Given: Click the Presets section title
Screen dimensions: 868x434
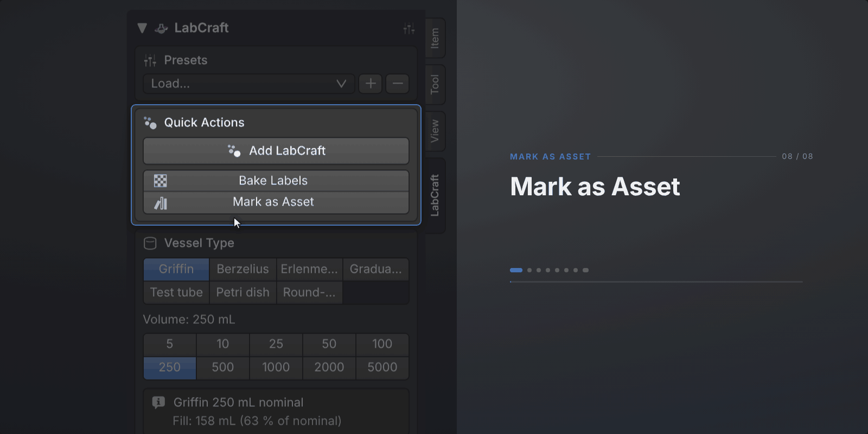Looking at the screenshot, I should (x=186, y=60).
